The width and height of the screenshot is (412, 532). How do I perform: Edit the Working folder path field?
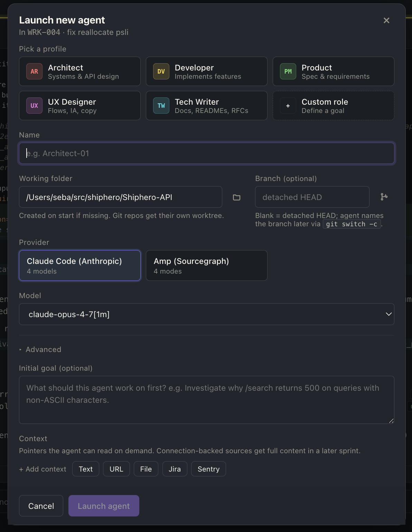click(121, 197)
